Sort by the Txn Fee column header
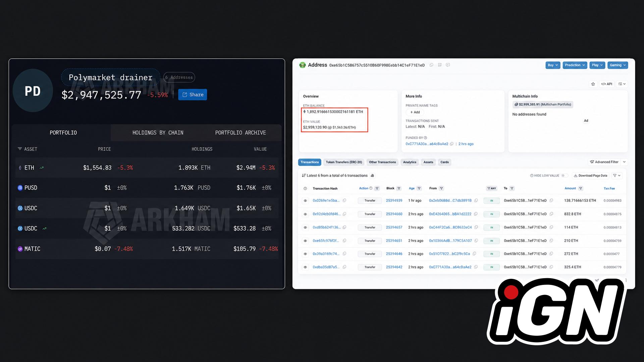Screen dimensions: 644x362 (609, 188)
